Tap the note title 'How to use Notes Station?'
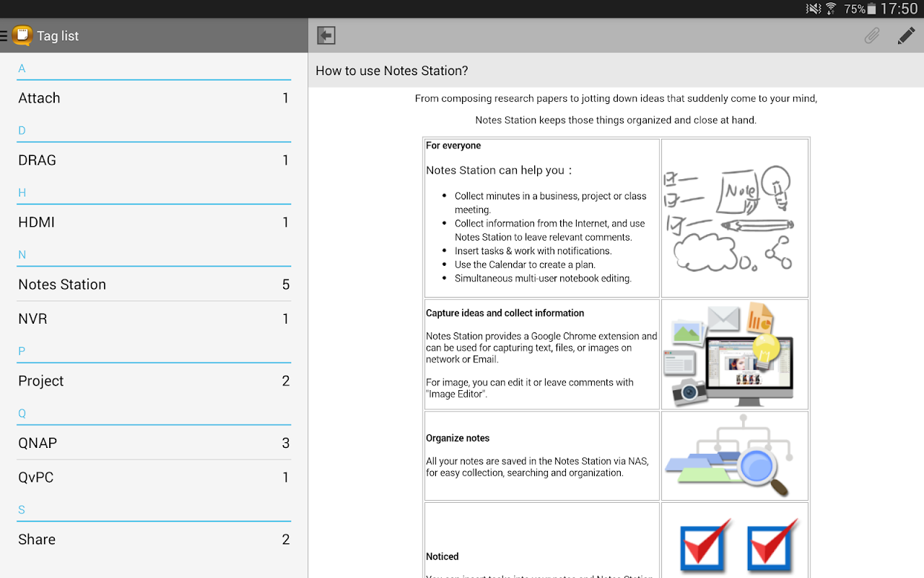The height and width of the screenshot is (578, 924). [x=392, y=71]
